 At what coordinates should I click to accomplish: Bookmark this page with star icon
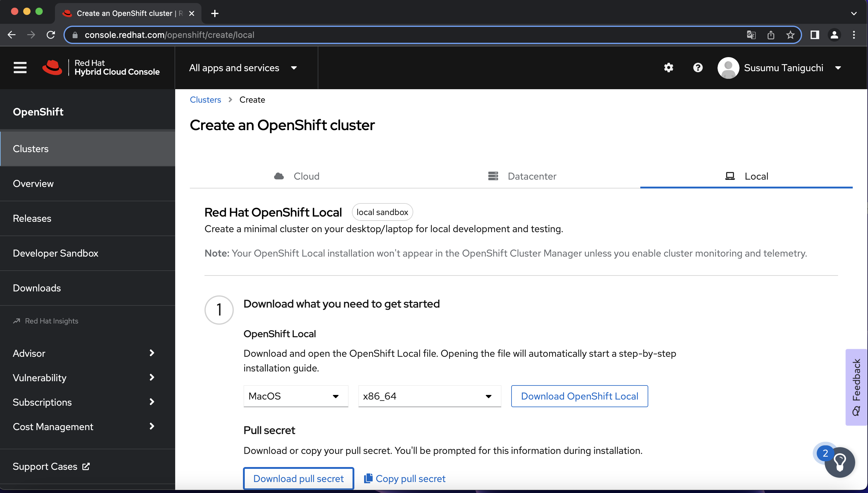click(790, 35)
